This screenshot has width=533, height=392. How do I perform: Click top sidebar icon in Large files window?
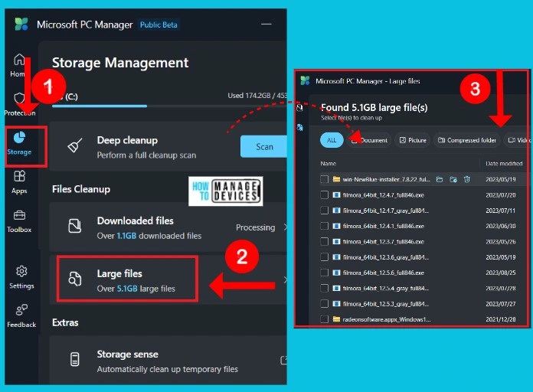[x=299, y=108]
